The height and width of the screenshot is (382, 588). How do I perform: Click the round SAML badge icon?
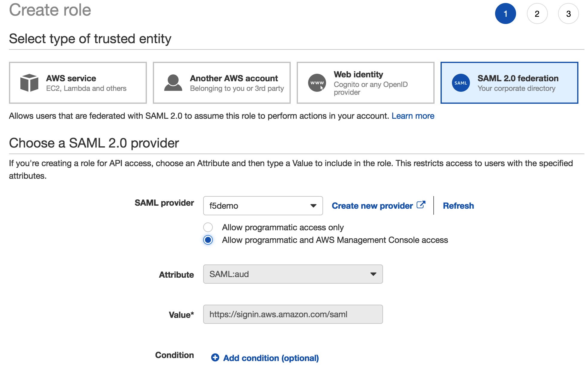point(461,83)
